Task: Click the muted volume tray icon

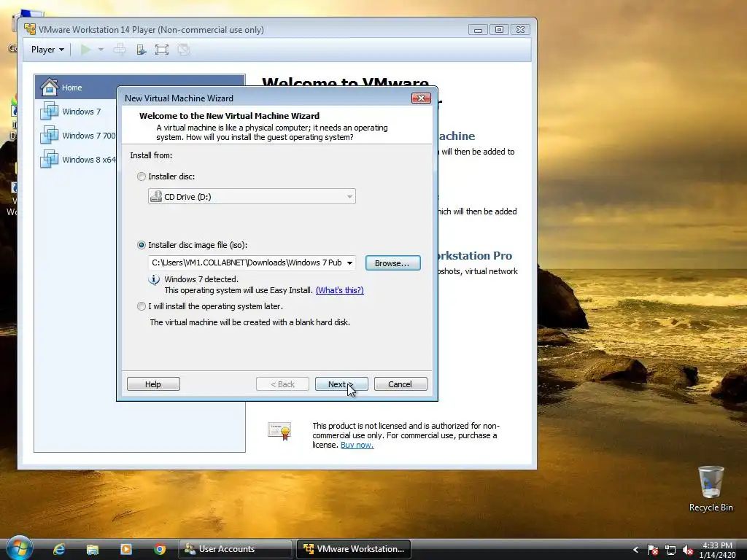Action: click(687, 550)
